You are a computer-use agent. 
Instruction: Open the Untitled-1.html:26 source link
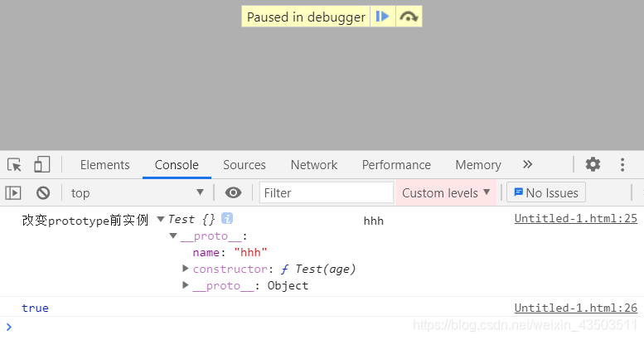[x=575, y=308]
